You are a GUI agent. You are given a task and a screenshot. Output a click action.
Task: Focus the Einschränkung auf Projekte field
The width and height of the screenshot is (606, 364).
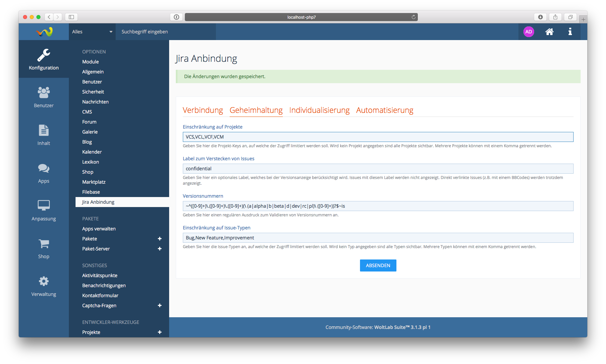(x=378, y=137)
